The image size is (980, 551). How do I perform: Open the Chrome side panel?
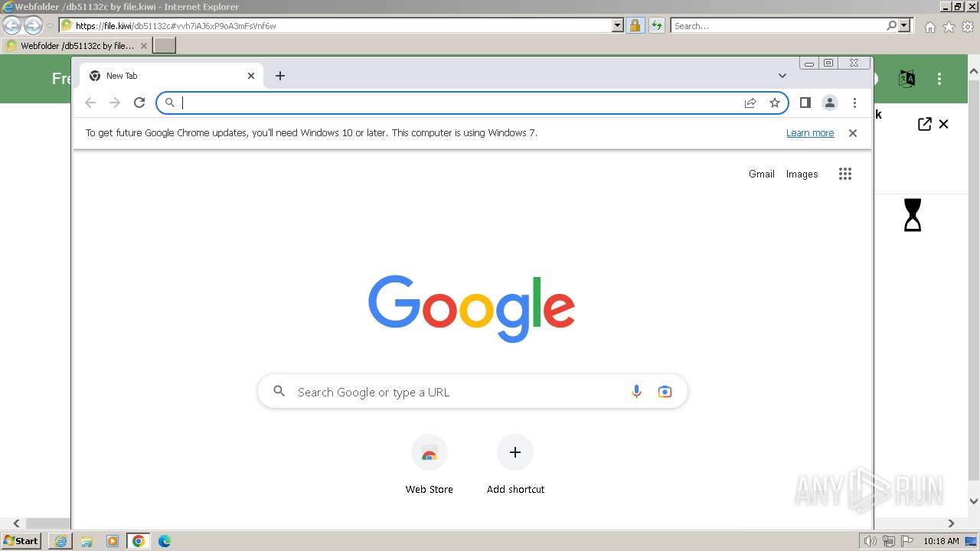[805, 103]
